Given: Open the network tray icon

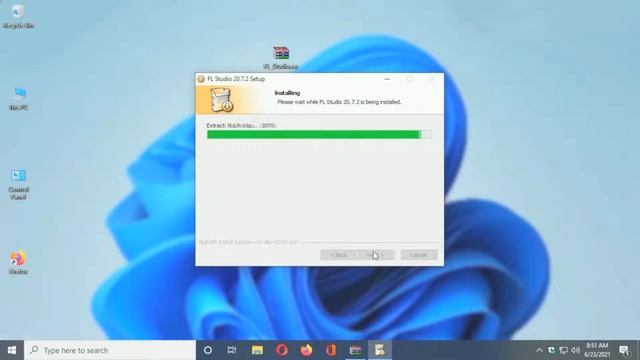Looking at the screenshot, I should pyautogui.click(x=564, y=350).
